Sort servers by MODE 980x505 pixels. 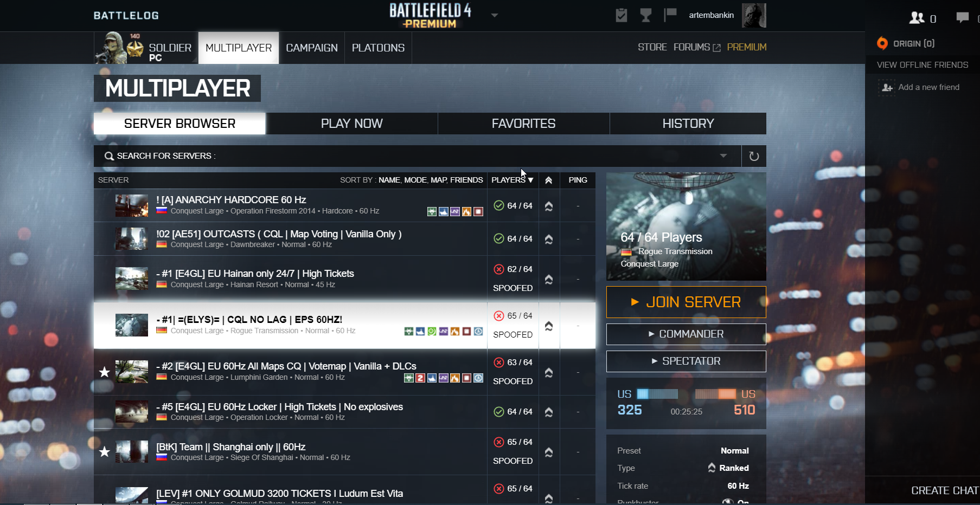coord(415,180)
